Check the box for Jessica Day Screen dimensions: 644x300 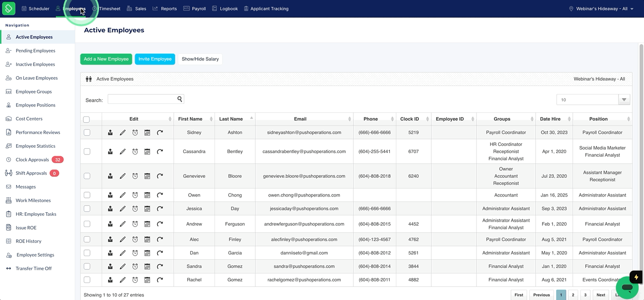pyautogui.click(x=87, y=209)
